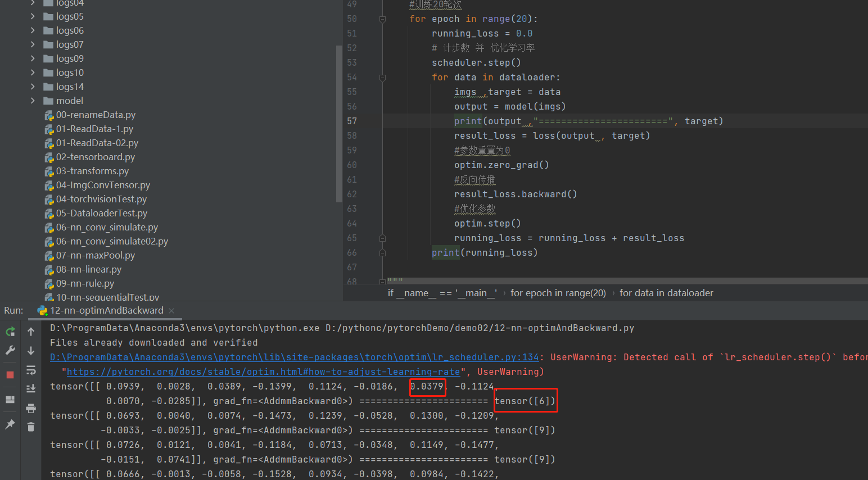The height and width of the screenshot is (480, 868).
Task: Place cursor on optim.zero_grad() line
Action: tap(501, 165)
